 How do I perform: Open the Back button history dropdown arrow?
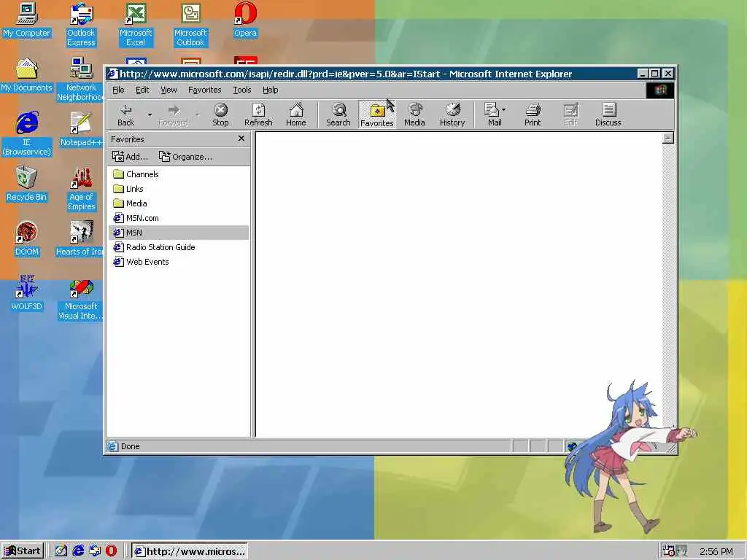click(x=150, y=114)
